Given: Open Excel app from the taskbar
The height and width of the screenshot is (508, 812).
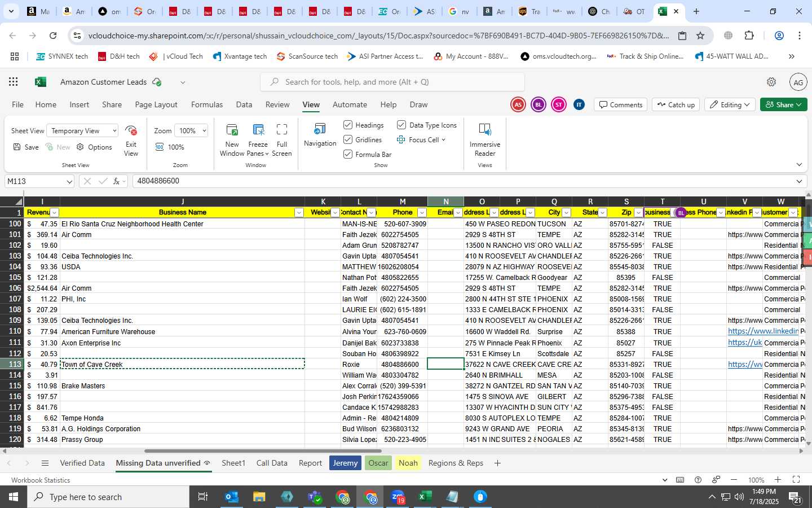Looking at the screenshot, I should 425,497.
